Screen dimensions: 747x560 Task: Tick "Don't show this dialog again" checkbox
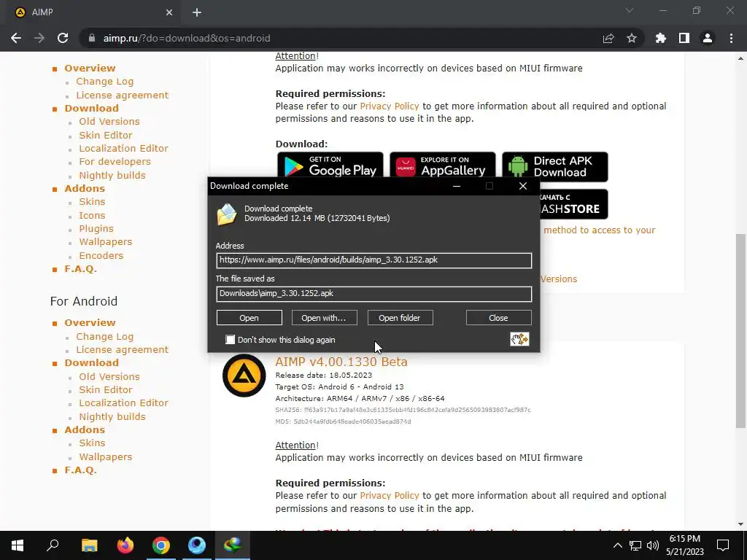[230, 340]
